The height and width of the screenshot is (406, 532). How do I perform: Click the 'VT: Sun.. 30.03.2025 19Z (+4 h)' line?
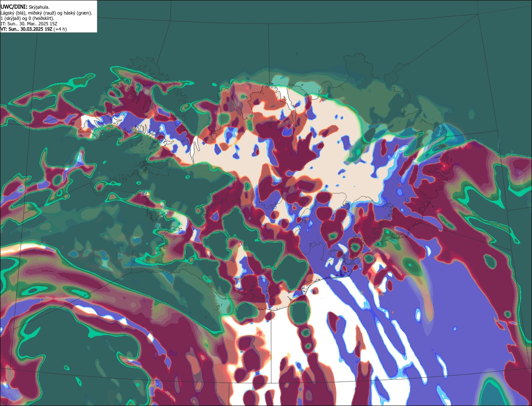[34, 29]
